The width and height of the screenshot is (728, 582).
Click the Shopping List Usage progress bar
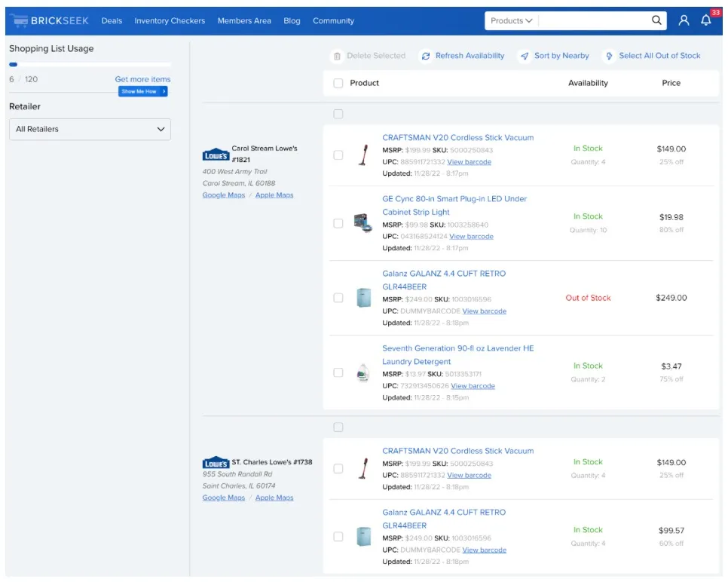click(x=90, y=65)
